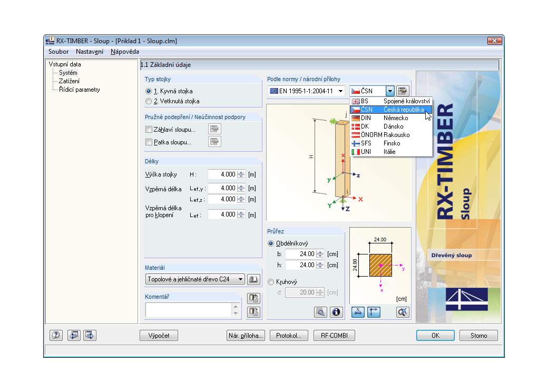This screenshot has width=548, height=392.
Task: Click the Lef,z buckling length field
Action: [x=222, y=199]
